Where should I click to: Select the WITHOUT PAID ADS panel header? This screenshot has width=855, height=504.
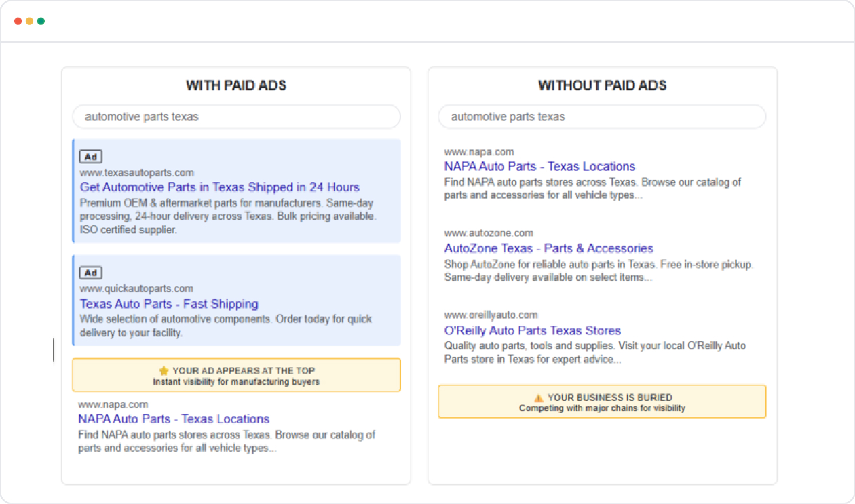tap(602, 86)
